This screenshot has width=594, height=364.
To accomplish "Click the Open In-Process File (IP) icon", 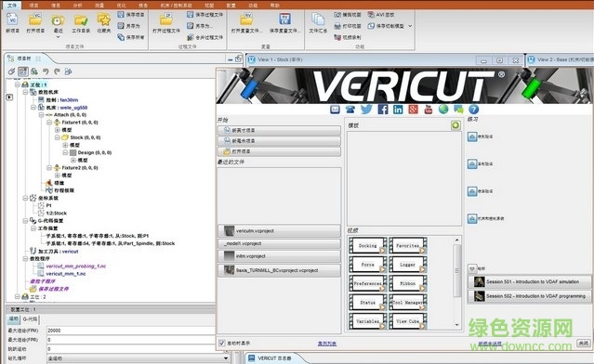I will point(166,19).
